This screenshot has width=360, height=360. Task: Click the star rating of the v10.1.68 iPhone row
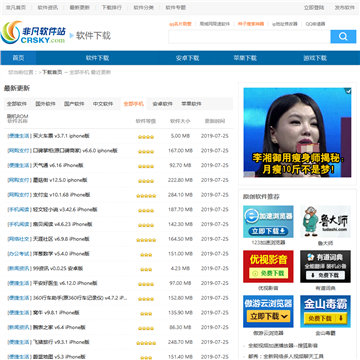tap(146, 196)
